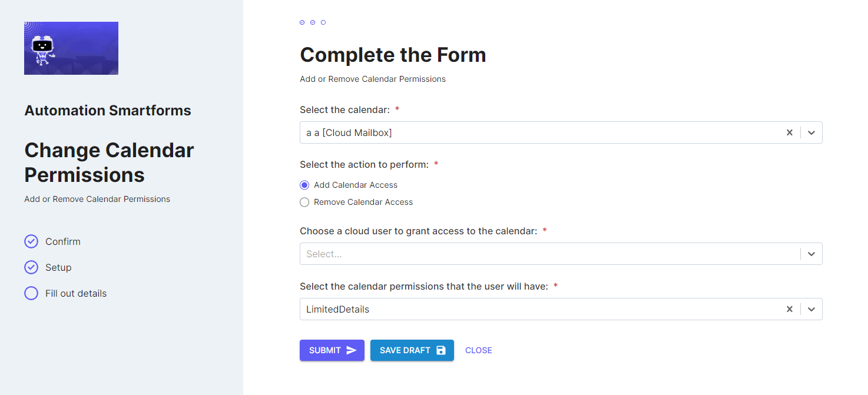This screenshot has height=395, width=868.
Task: Go to the Setup step label
Action: 58,267
